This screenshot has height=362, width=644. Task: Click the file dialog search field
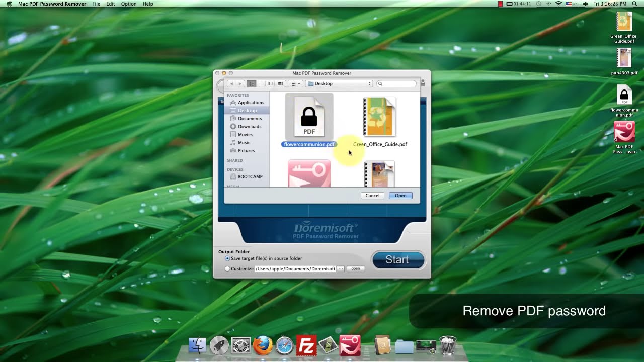396,84
